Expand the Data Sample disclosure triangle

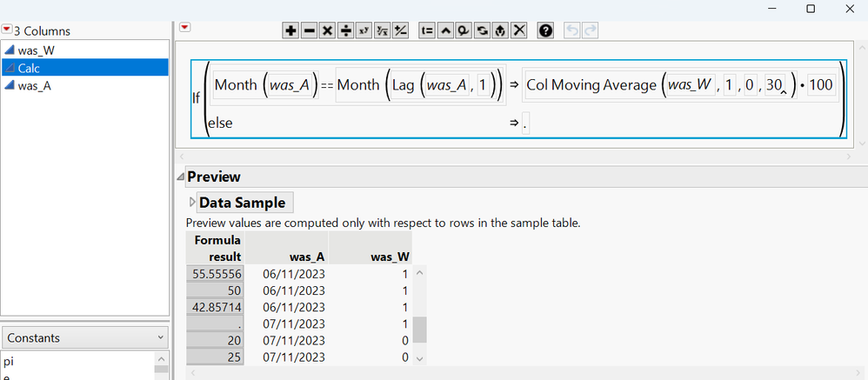(x=192, y=203)
